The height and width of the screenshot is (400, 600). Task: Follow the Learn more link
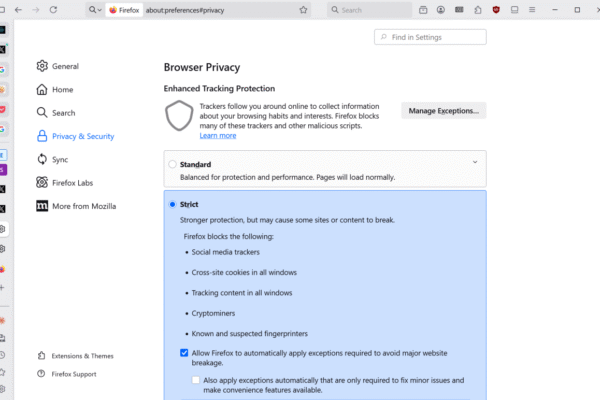click(218, 136)
